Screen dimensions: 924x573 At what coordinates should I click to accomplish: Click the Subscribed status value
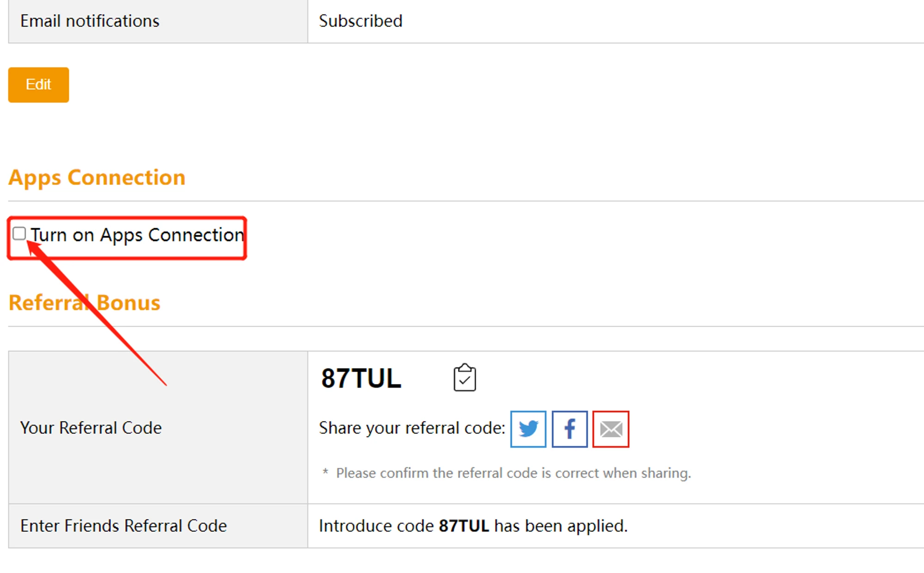(x=360, y=21)
